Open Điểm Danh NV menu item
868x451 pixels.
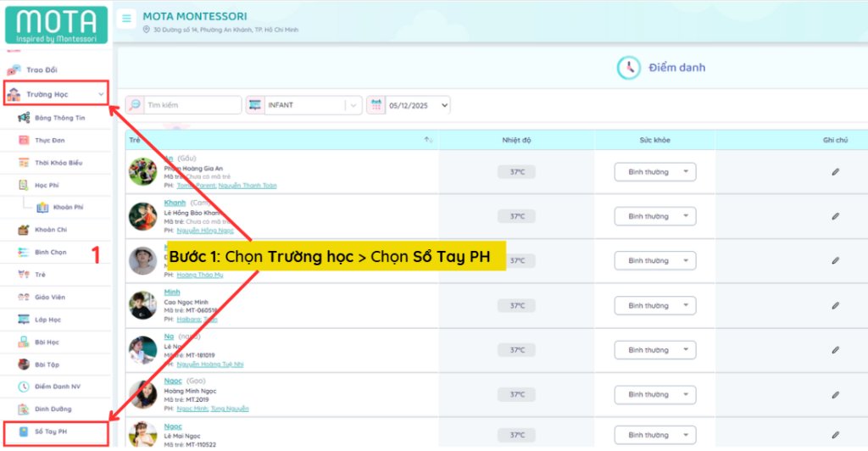57,387
